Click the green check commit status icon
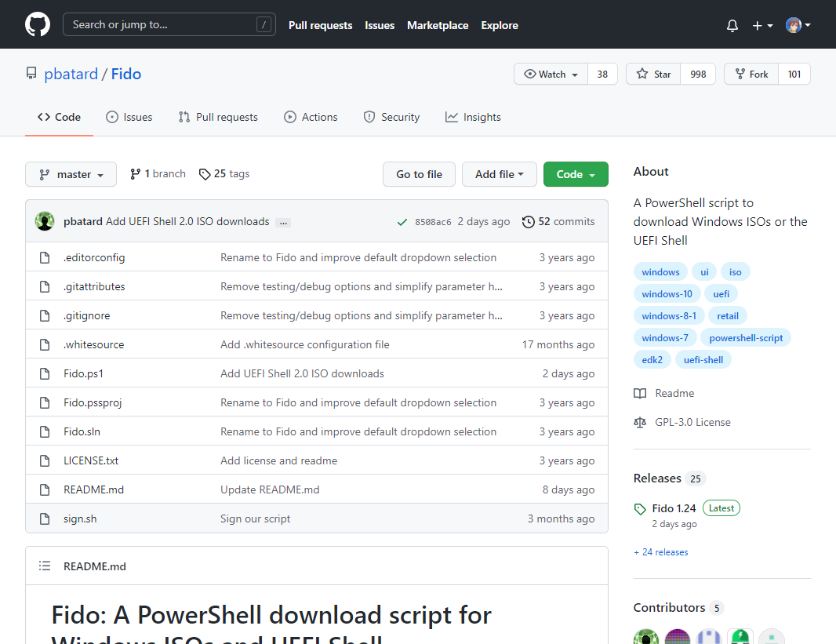Image resolution: width=836 pixels, height=644 pixels. pyautogui.click(x=402, y=222)
